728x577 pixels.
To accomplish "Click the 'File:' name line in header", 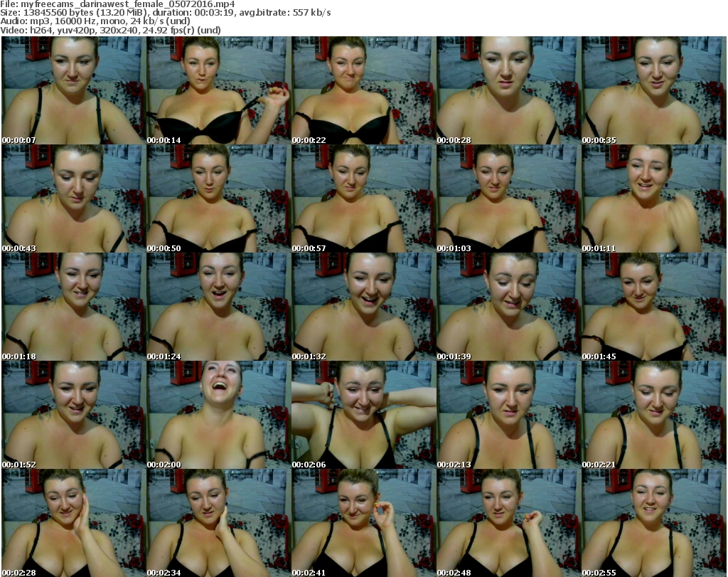I will [x=117, y=4].
